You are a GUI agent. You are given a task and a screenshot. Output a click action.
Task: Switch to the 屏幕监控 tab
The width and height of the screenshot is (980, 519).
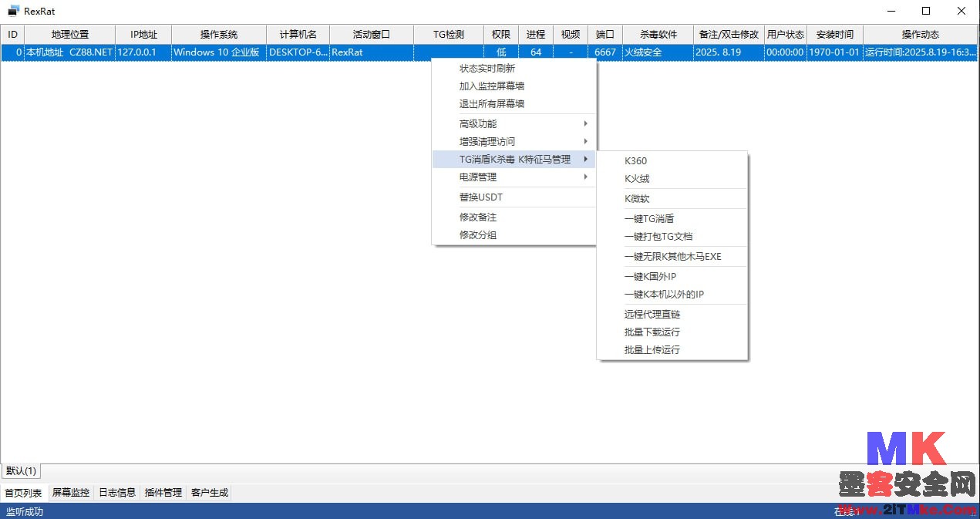pos(71,493)
